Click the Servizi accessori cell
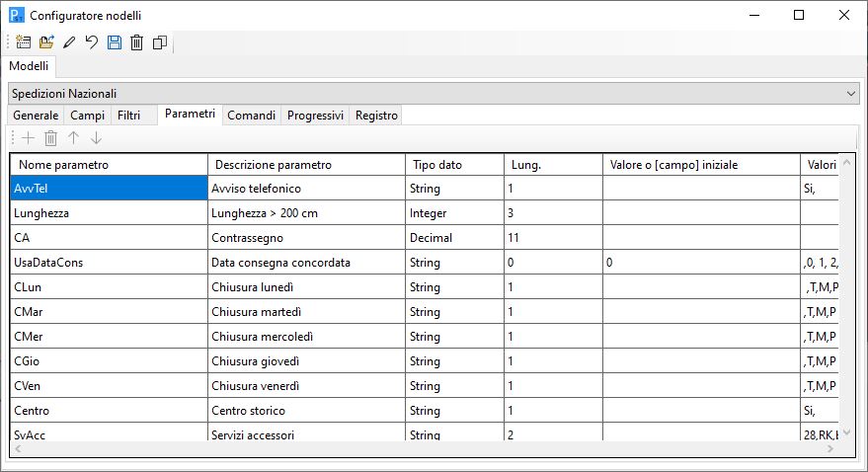868x472 pixels. coord(307,433)
